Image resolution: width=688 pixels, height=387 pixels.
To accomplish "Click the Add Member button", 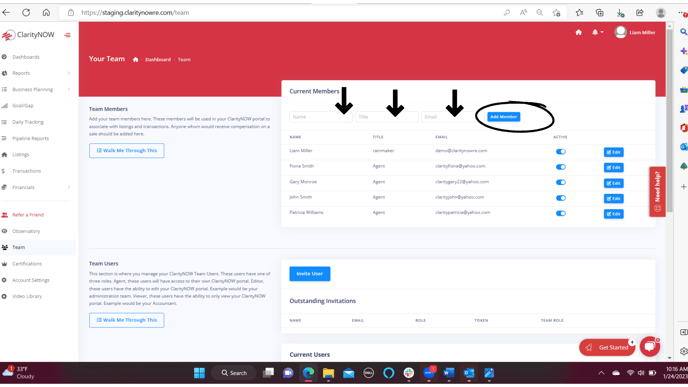I will (x=504, y=117).
